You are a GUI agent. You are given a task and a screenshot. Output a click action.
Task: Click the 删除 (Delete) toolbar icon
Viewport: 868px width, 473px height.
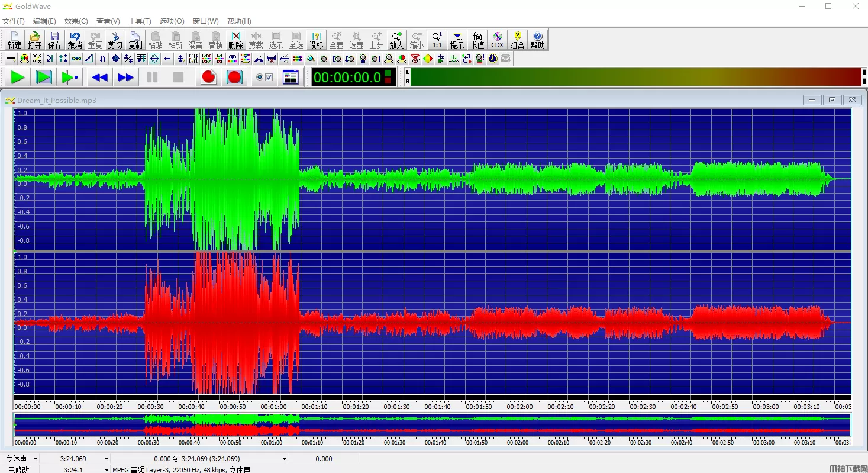pyautogui.click(x=235, y=40)
